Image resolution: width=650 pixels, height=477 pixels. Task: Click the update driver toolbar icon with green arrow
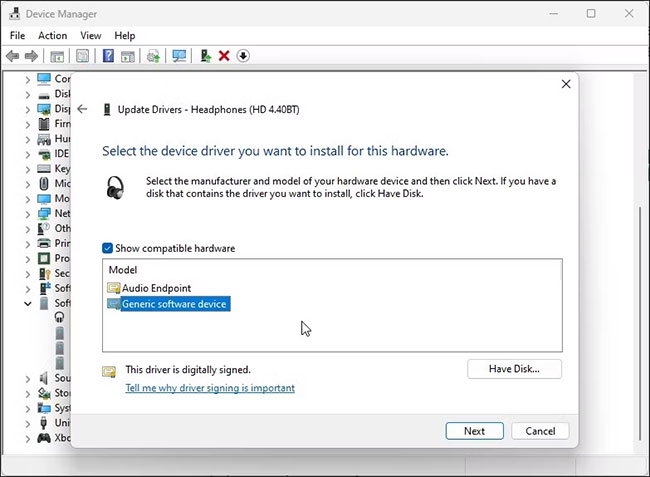(x=205, y=56)
